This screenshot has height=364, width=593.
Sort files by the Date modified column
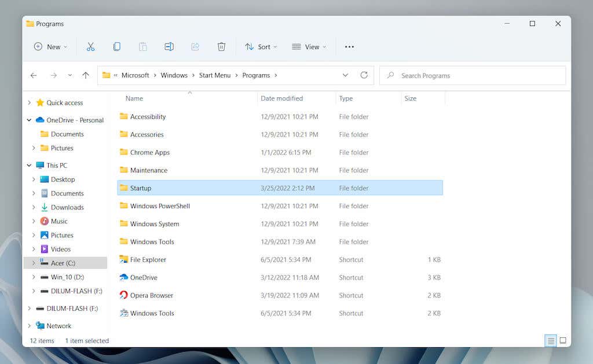tap(281, 98)
